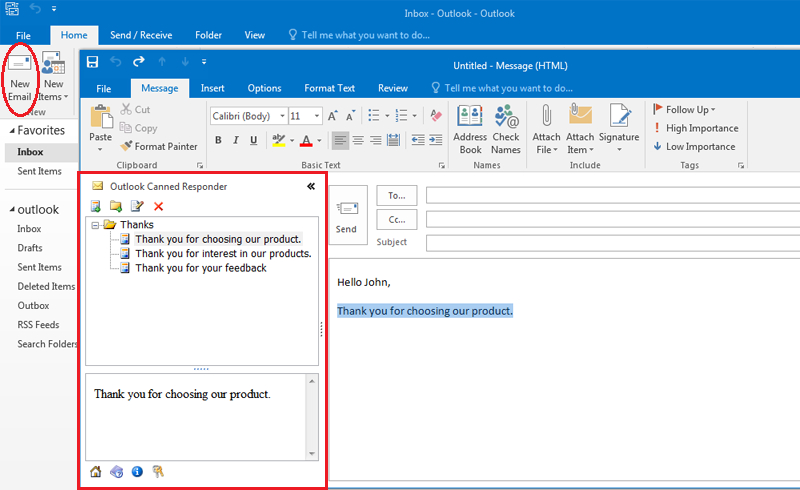Viewport: 800px width, 490px height.
Task: Toggle bold formatting
Action: click(x=218, y=140)
